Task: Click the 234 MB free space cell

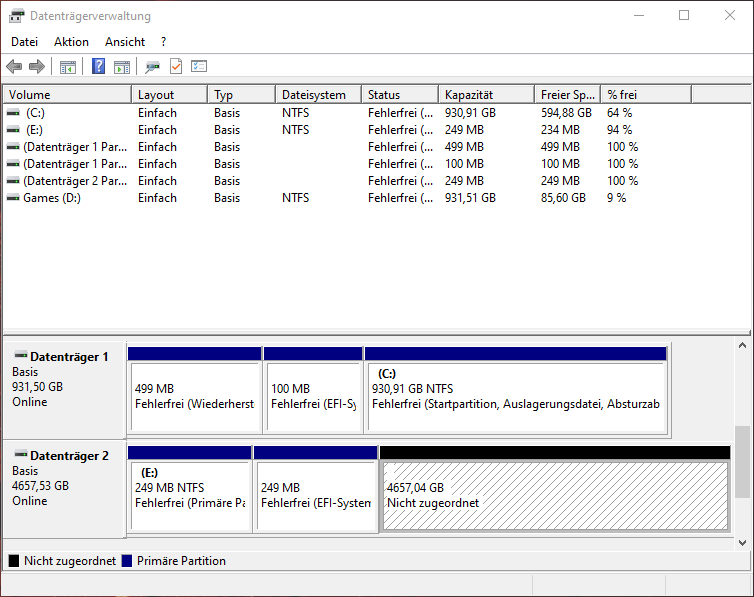Action: click(560, 130)
